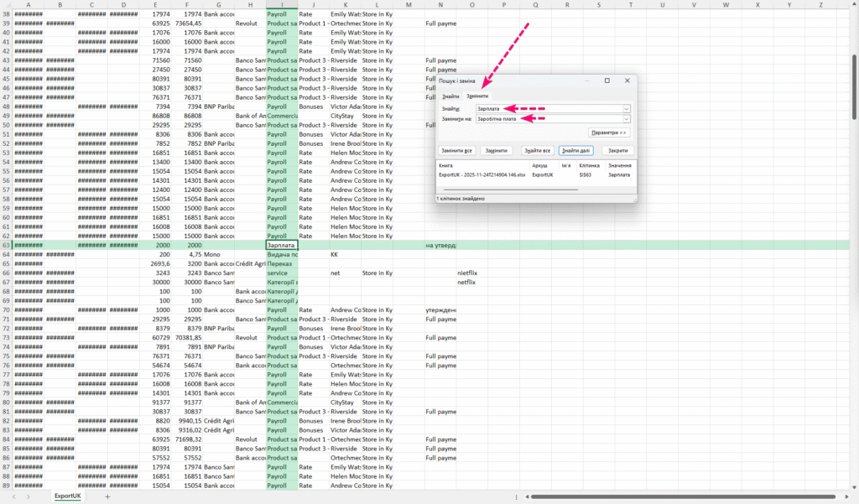Select the ExportUK sheet tab
Screen dimensions: 859x504
point(68,496)
